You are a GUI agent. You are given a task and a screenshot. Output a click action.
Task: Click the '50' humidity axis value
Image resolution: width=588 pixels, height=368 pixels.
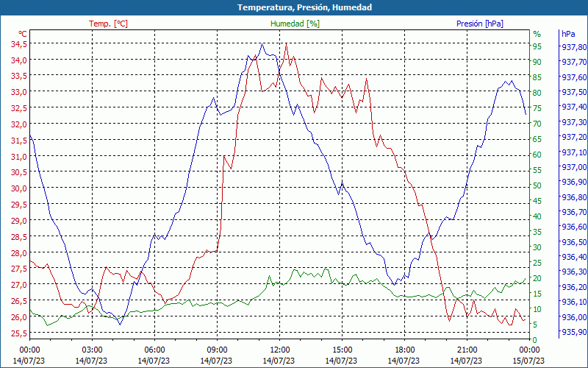coord(537,185)
